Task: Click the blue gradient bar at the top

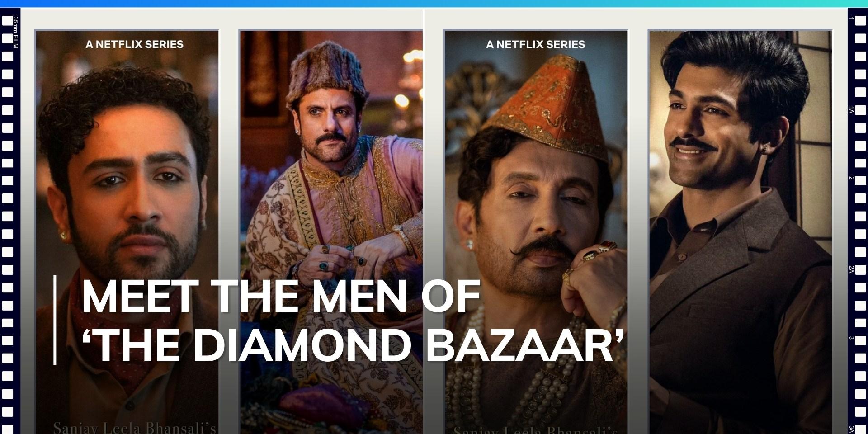Action: [434, 4]
